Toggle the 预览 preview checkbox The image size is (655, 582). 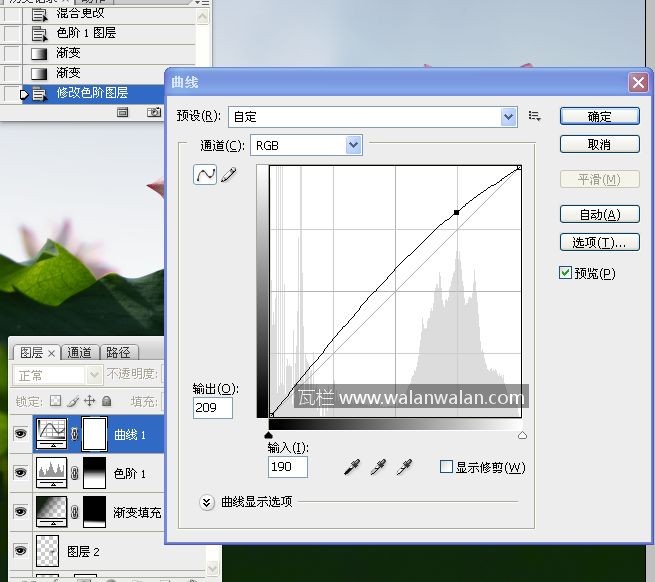click(566, 273)
